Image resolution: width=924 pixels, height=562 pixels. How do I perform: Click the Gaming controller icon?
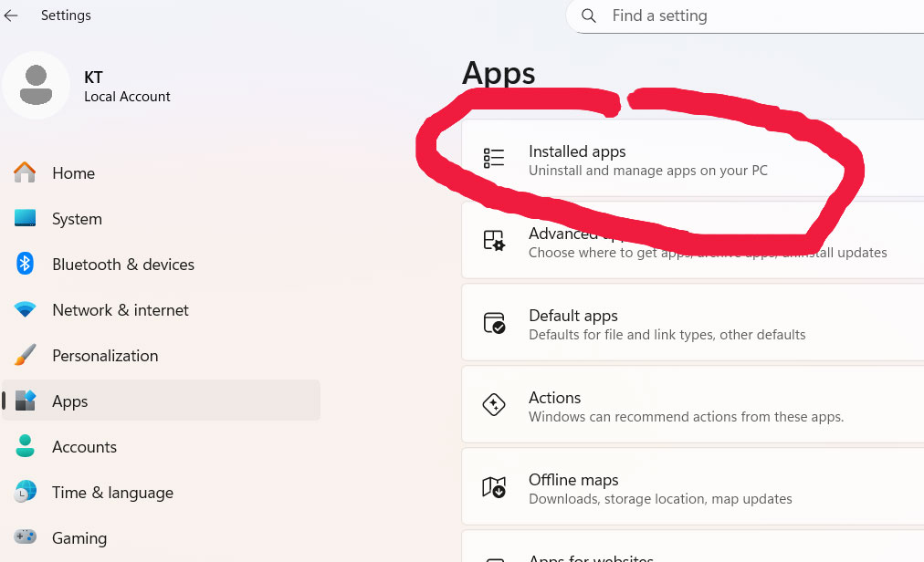pyautogui.click(x=25, y=537)
